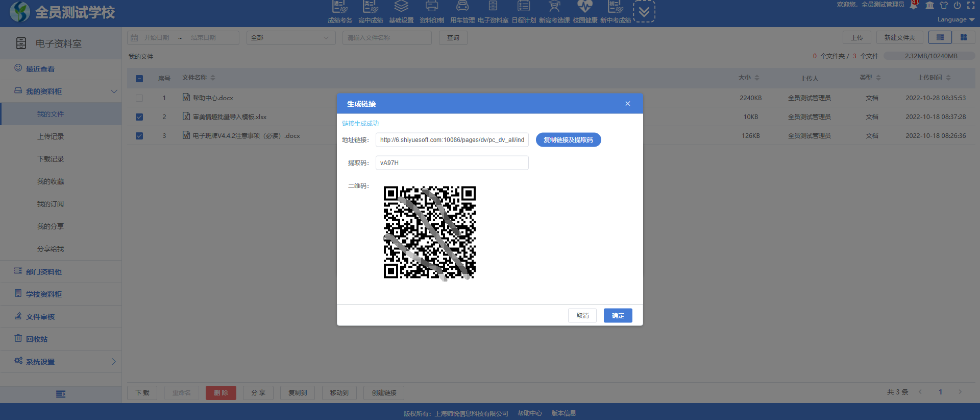The width and height of the screenshot is (980, 420).
Task: Click the 结束日期 date field
Action: [x=203, y=38]
